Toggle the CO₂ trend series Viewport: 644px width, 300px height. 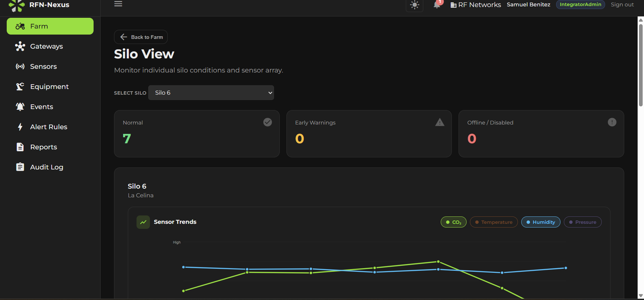click(x=453, y=222)
